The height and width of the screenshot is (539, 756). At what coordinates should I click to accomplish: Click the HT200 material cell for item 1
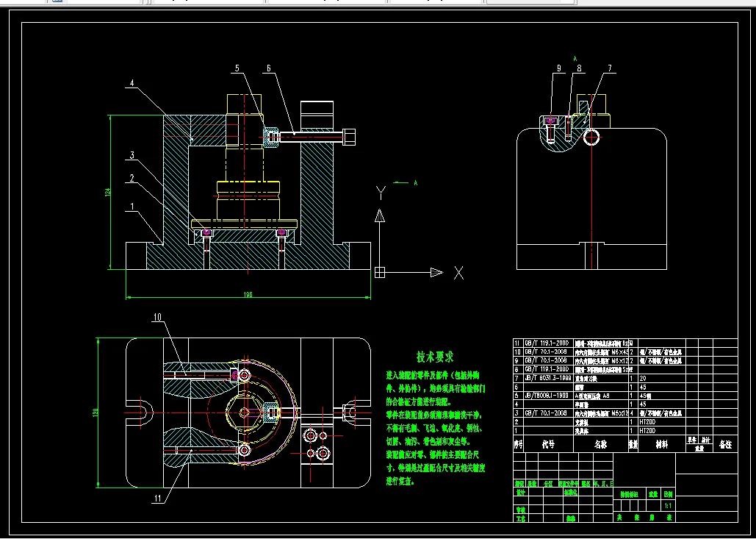tap(661, 430)
